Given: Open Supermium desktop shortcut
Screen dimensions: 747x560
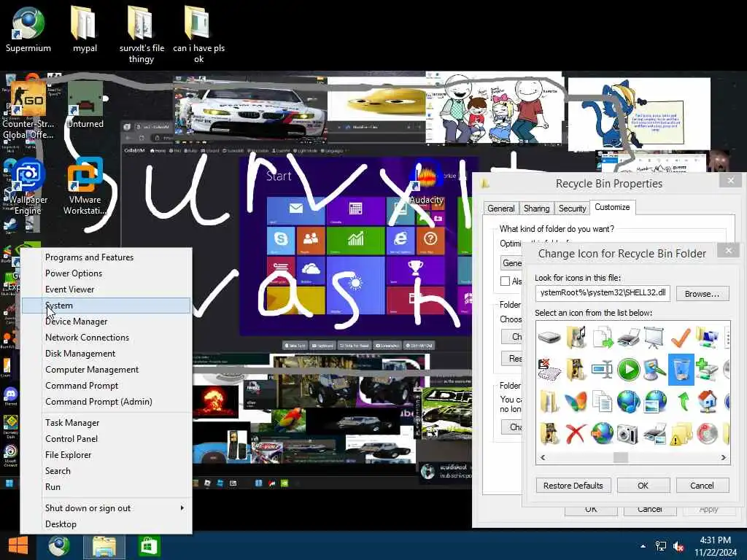Looking at the screenshot, I should pyautogui.click(x=28, y=29).
